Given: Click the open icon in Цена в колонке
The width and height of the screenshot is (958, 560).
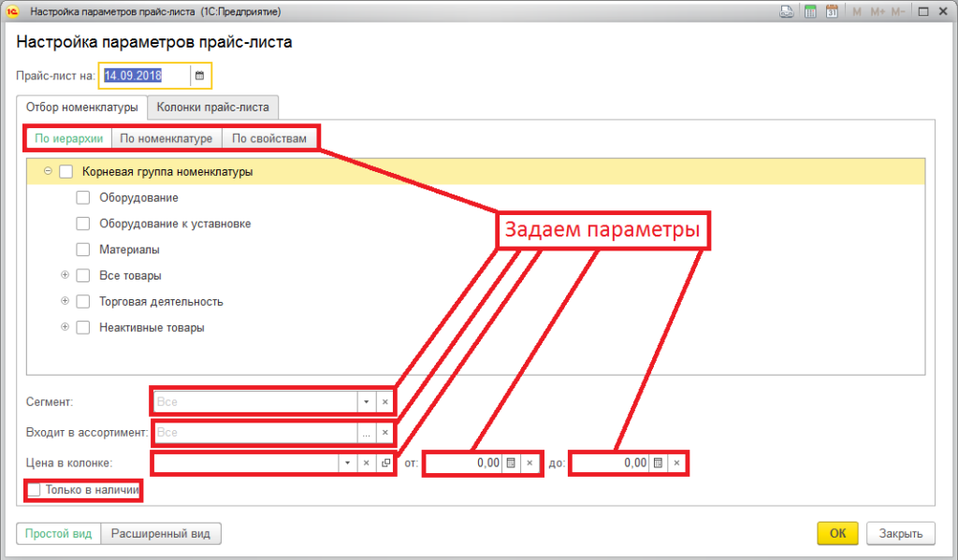Looking at the screenshot, I should coord(385,463).
